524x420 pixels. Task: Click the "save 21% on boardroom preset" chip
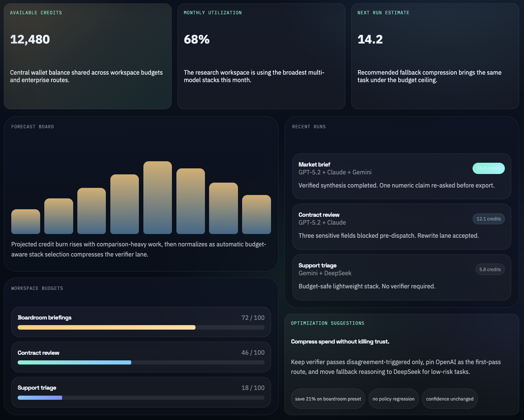coord(327,399)
